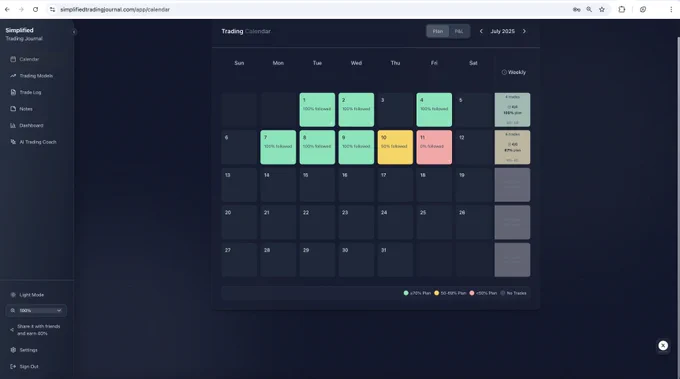The width and height of the screenshot is (680, 379).
Task: Click the Settings gear icon
Action: [x=13, y=350]
